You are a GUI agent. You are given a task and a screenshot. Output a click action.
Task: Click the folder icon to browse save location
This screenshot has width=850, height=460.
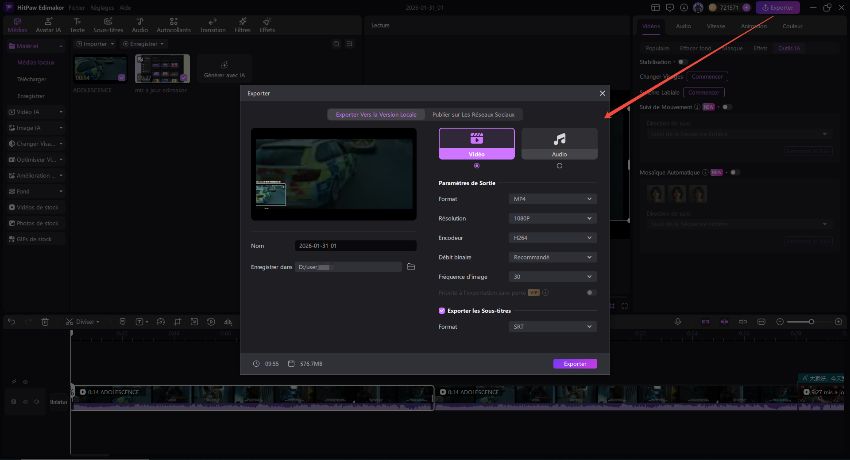[411, 267]
